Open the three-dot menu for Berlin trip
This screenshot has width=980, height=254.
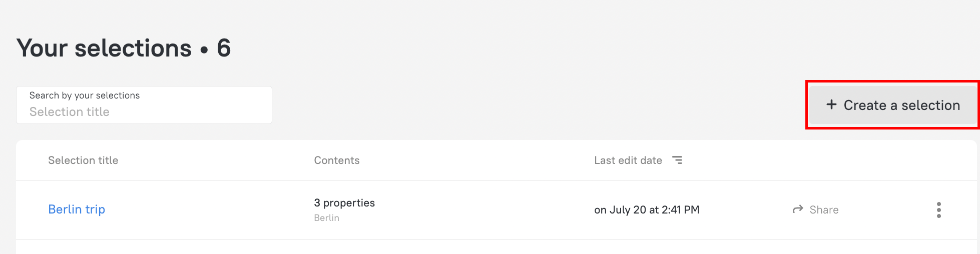(938, 210)
